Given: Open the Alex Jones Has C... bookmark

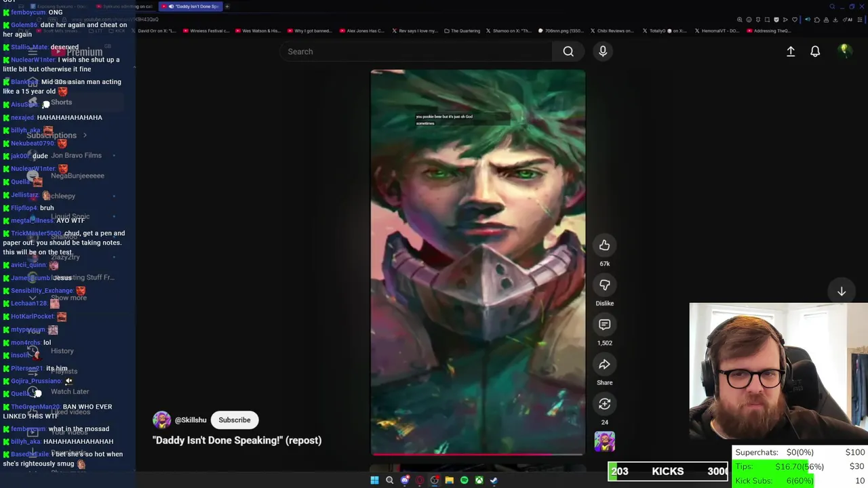Looking at the screenshot, I should 361,30.
